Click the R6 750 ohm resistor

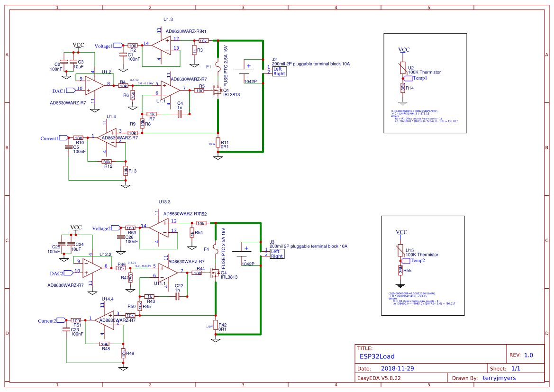[133, 95]
